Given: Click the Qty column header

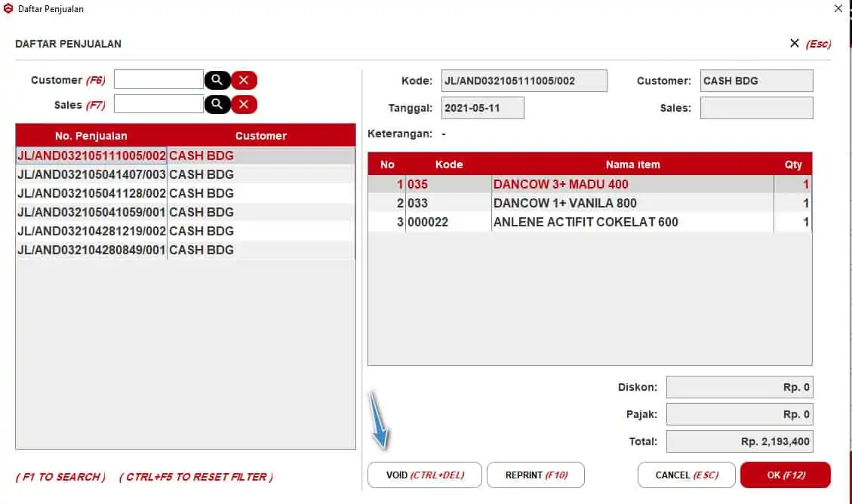Looking at the screenshot, I should pyautogui.click(x=792, y=164).
